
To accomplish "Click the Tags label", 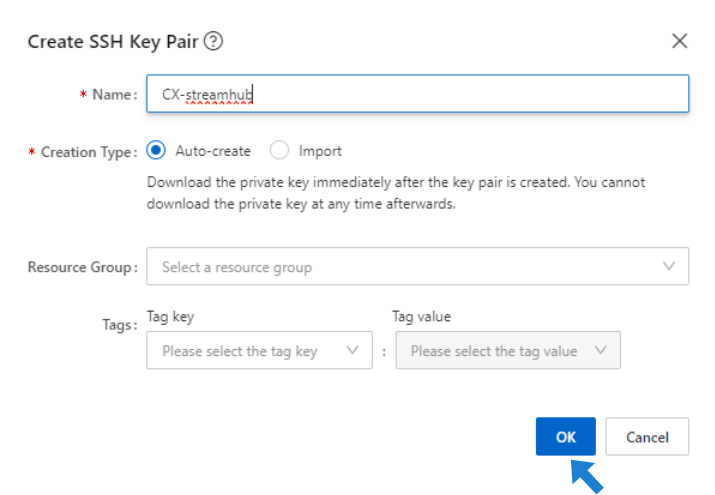I will point(118,325).
